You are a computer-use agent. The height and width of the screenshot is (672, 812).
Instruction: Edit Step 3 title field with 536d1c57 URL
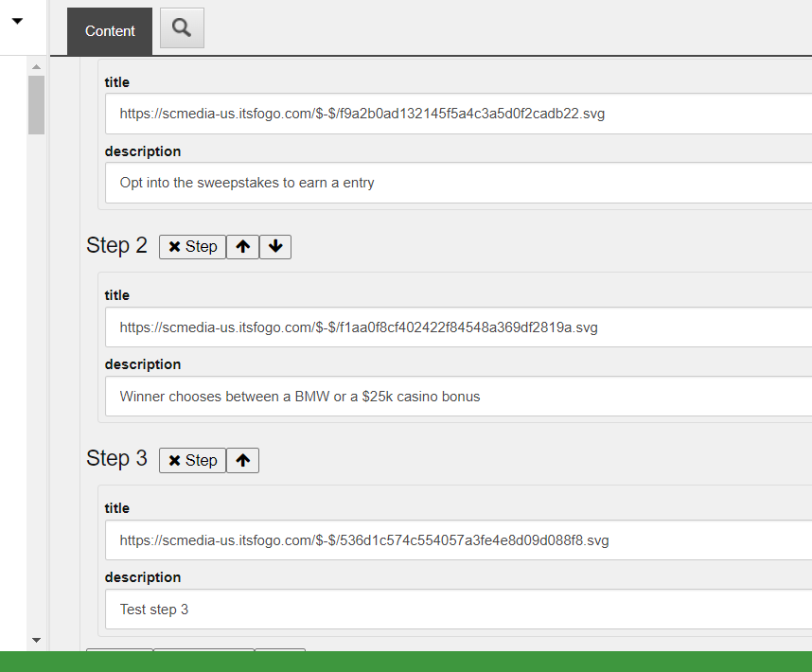pos(458,540)
